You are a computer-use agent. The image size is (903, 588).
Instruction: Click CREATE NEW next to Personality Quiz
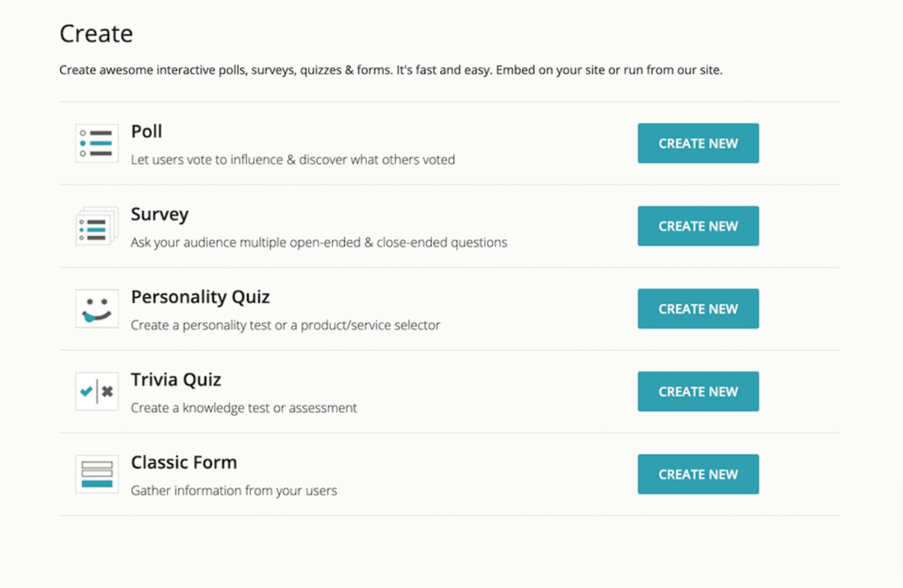[698, 309]
